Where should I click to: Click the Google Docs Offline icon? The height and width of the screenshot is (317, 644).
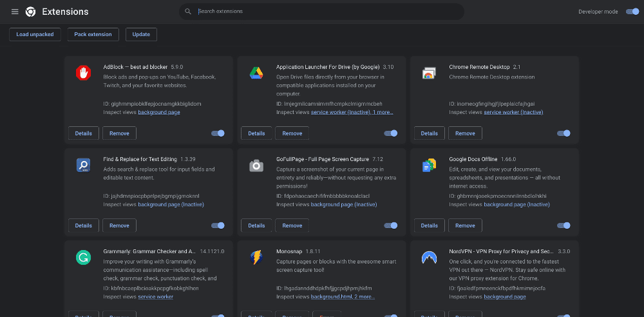coord(429,166)
